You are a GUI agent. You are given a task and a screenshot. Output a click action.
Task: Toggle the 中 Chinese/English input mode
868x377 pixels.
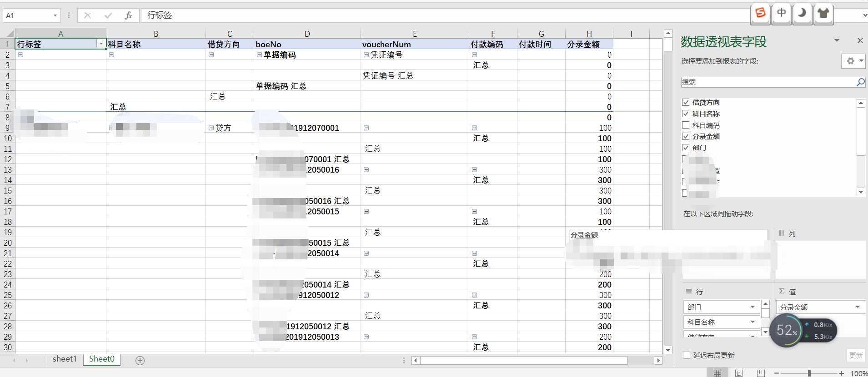click(781, 13)
